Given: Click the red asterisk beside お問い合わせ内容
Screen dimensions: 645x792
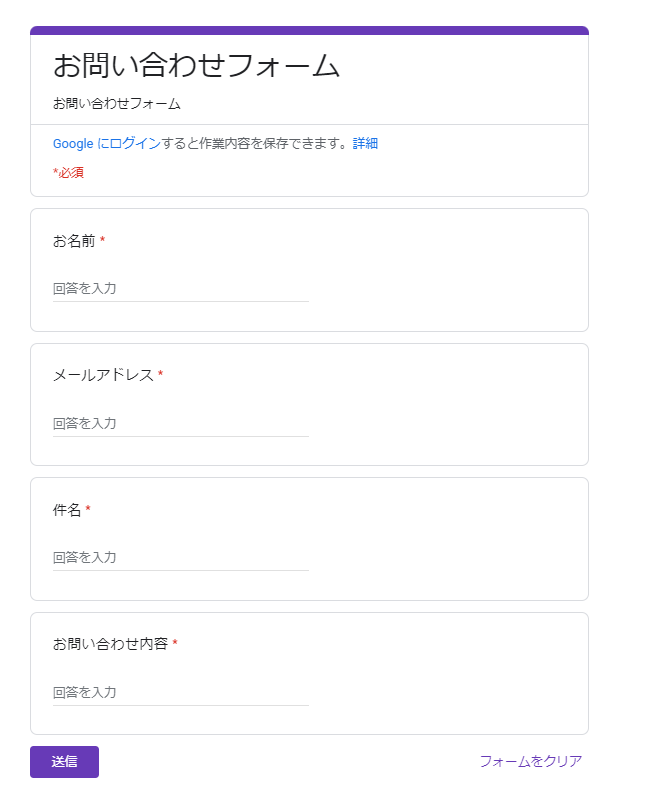Looking at the screenshot, I should pos(175,642).
